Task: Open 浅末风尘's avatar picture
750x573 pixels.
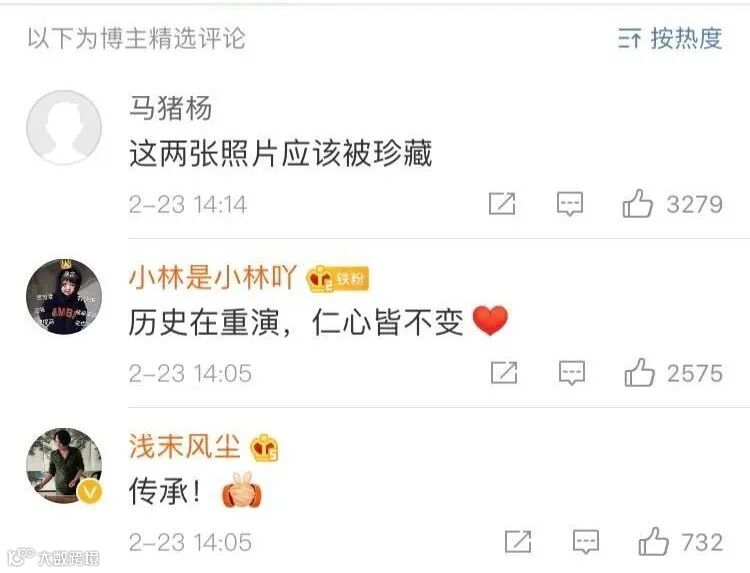Action: tap(64, 465)
